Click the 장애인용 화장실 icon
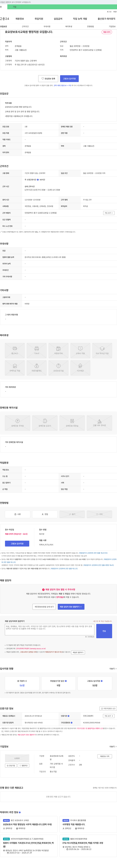117x868 pixels. point(72,423)
